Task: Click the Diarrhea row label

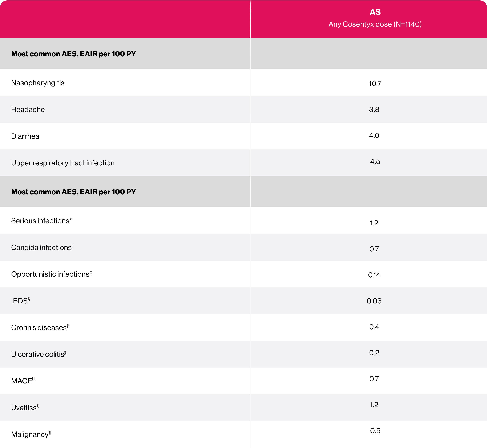Action: click(x=25, y=136)
